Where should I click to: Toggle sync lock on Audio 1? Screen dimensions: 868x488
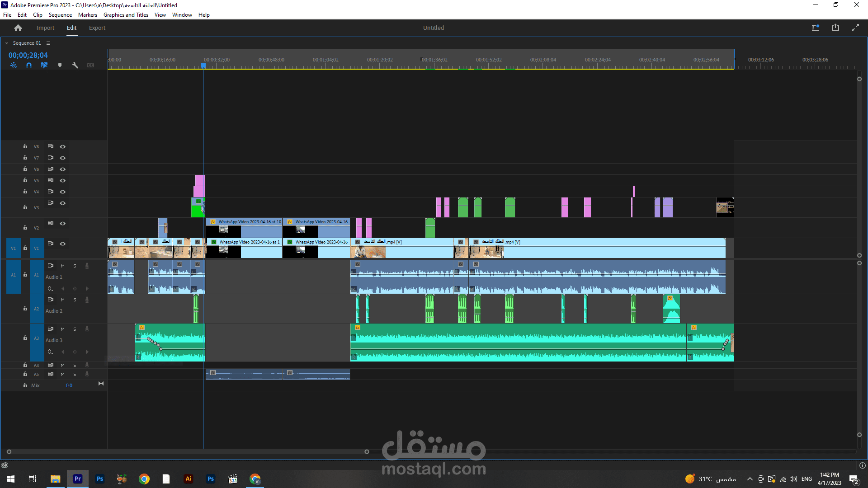(x=51, y=266)
